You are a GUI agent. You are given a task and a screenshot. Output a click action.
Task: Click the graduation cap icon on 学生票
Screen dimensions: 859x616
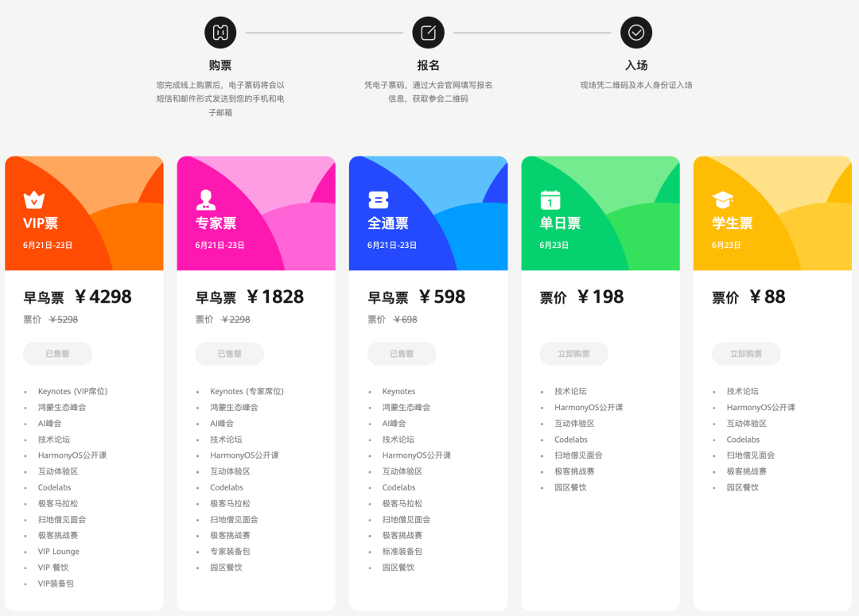(x=722, y=200)
